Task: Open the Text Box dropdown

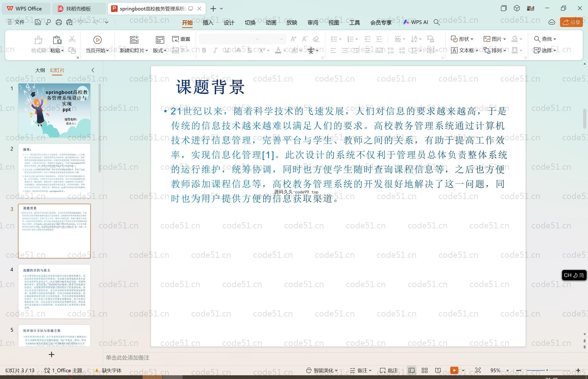Action: click(464, 50)
